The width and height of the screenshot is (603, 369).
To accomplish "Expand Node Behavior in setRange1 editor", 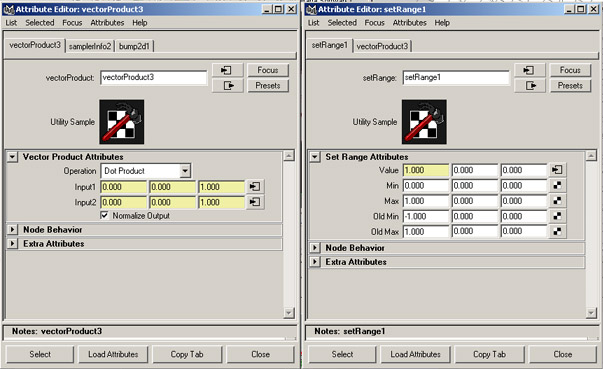I will pos(315,248).
